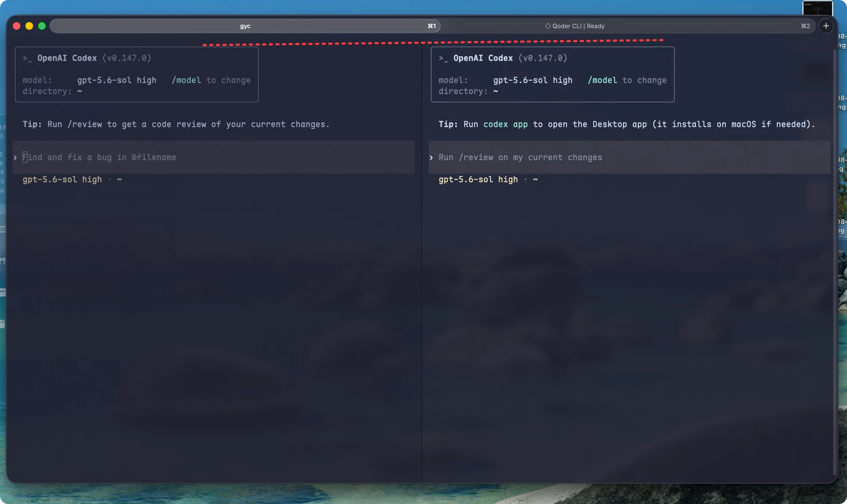847x504 pixels.
Task: Maximize the terminal window with green button
Action: point(42,26)
